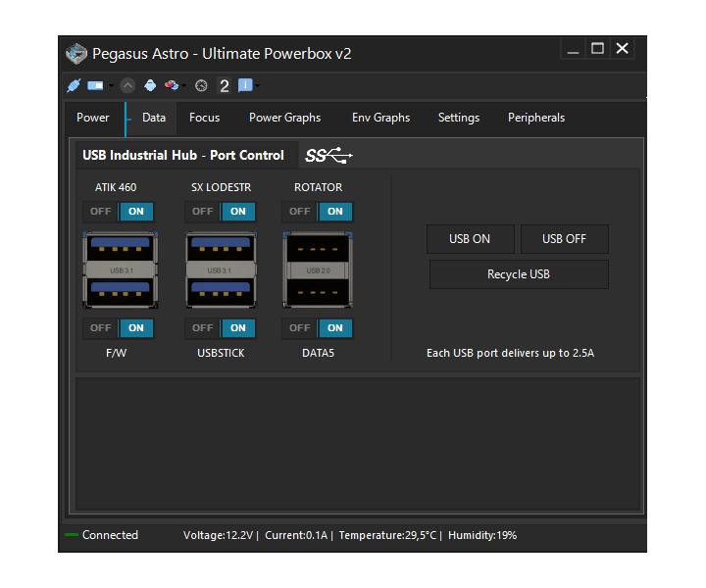
Task: Click the USB OFF button
Action: click(x=564, y=239)
